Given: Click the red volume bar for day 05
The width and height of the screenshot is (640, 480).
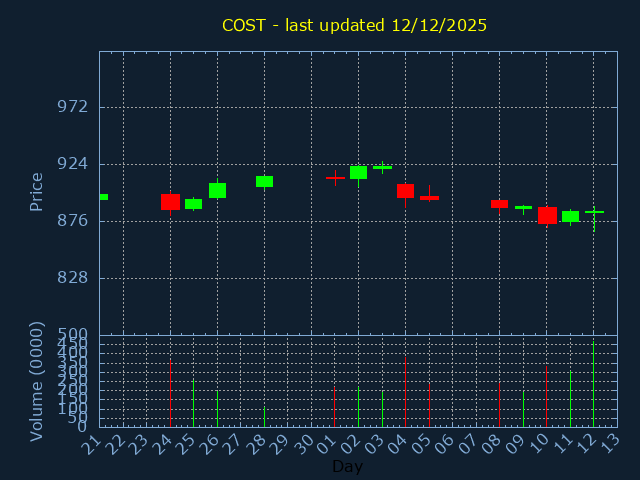Looking at the screenshot, I should tap(429, 405).
